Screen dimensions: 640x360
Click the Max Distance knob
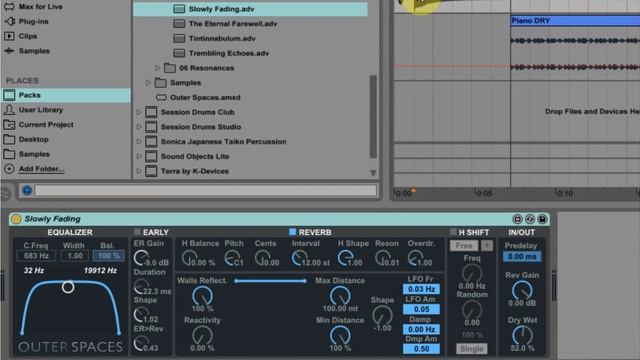(340, 296)
